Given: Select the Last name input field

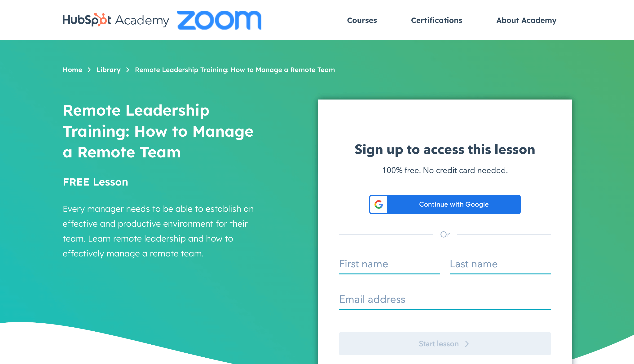Looking at the screenshot, I should click(500, 264).
